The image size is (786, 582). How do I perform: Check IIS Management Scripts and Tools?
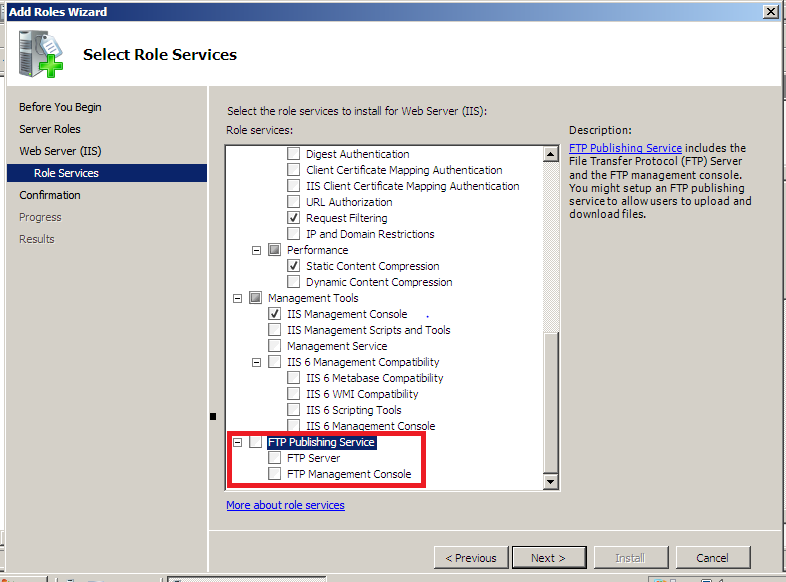click(274, 330)
